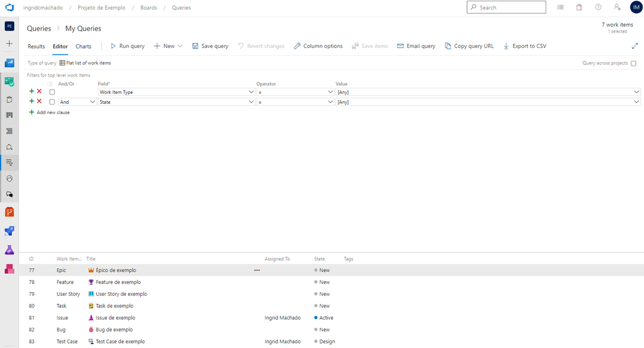Sort by the State column header
The width and height of the screenshot is (644, 348).
(x=320, y=259)
